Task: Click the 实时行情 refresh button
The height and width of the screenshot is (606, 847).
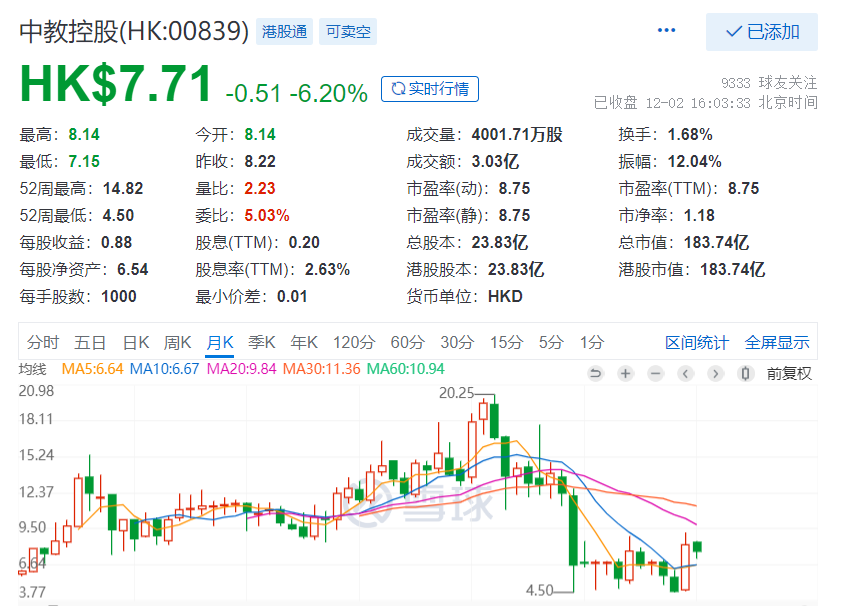Action: 430,89
